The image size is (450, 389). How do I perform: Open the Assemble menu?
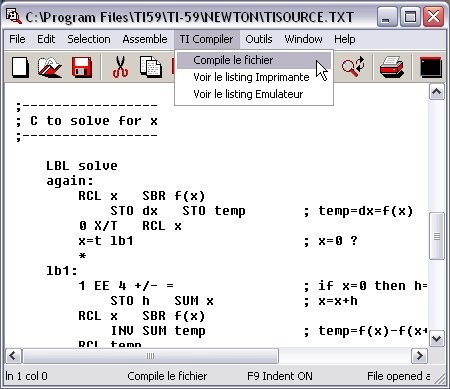[x=145, y=39]
